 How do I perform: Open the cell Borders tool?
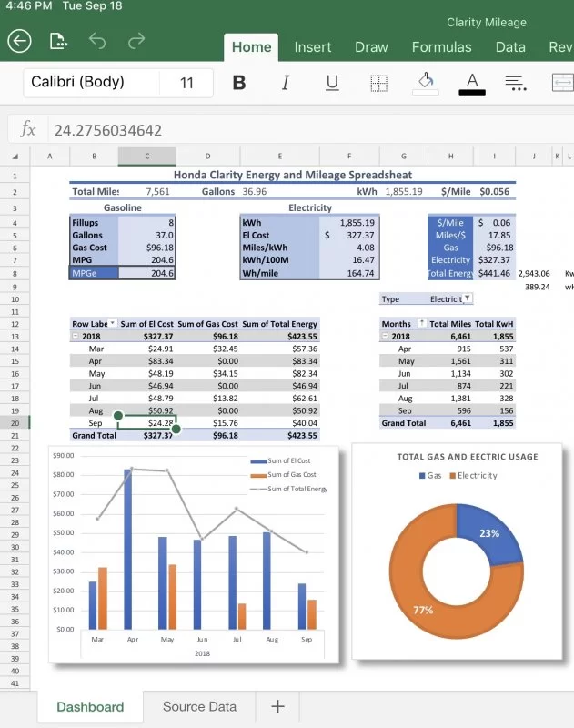tap(378, 83)
